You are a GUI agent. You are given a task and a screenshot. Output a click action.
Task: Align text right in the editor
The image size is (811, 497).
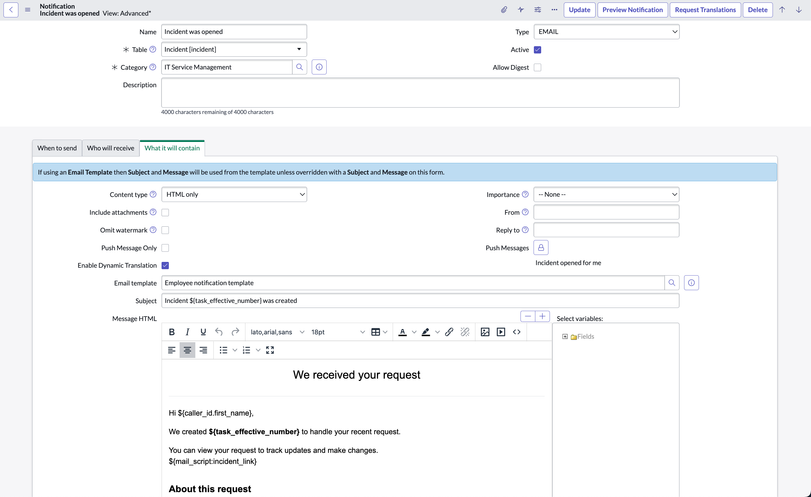point(203,350)
